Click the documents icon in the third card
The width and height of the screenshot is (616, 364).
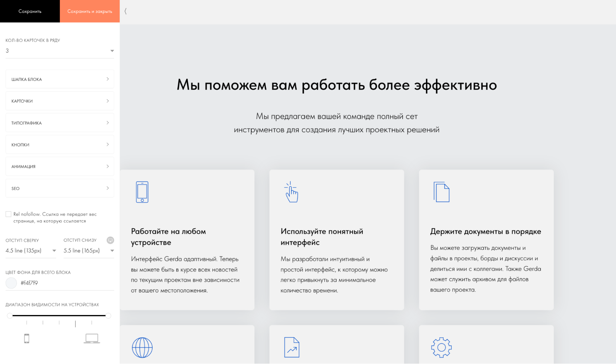tap(441, 192)
